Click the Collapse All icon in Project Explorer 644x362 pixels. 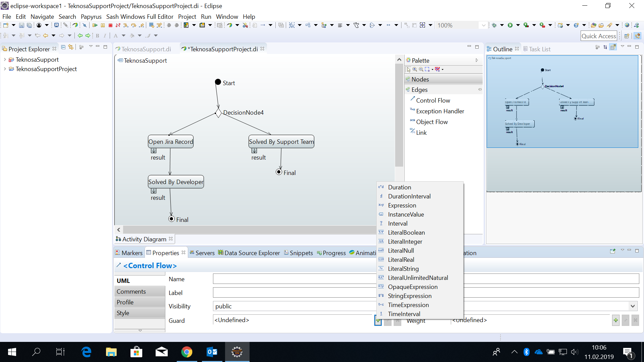(63, 47)
